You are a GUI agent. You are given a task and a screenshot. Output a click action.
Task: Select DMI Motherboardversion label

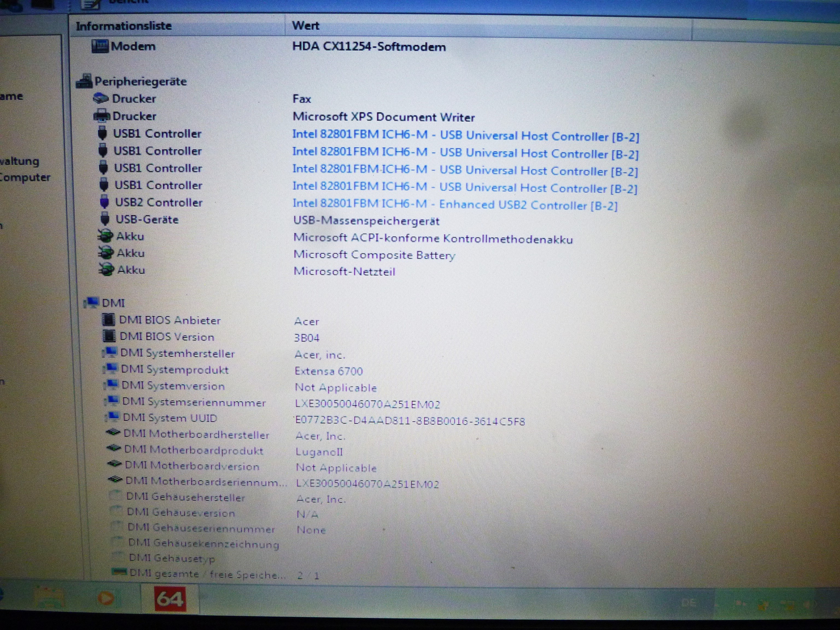click(192, 466)
